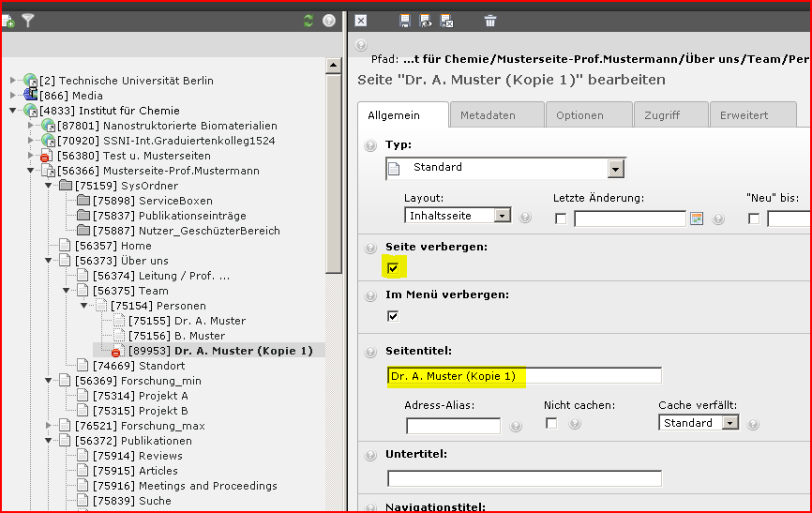
Task: Open calendar picker for Letzte Änderung
Action: (696, 219)
